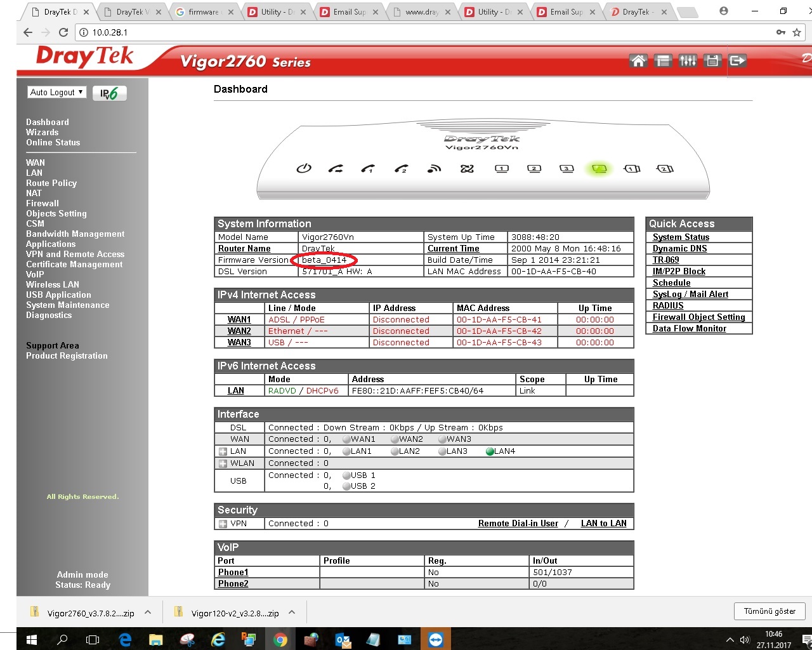This screenshot has width=812, height=650.
Task: Click the Logout arrow icon
Action: click(737, 61)
